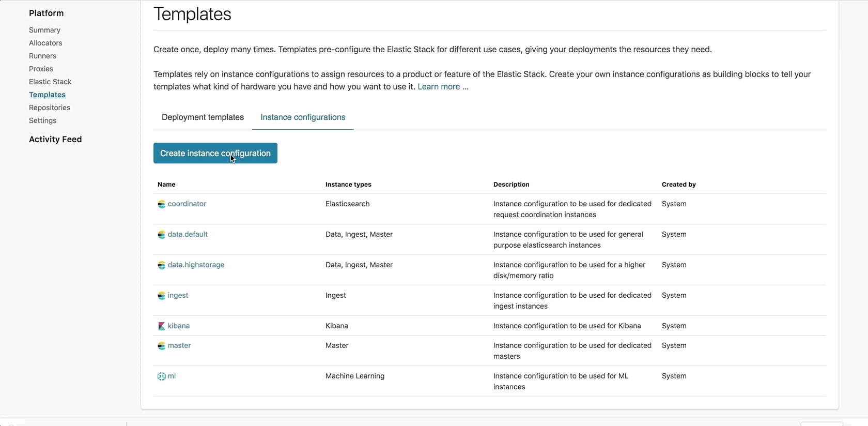The height and width of the screenshot is (426, 868).
Task: Click description about general purpose elasticsearch instances
Action: [568, 239]
